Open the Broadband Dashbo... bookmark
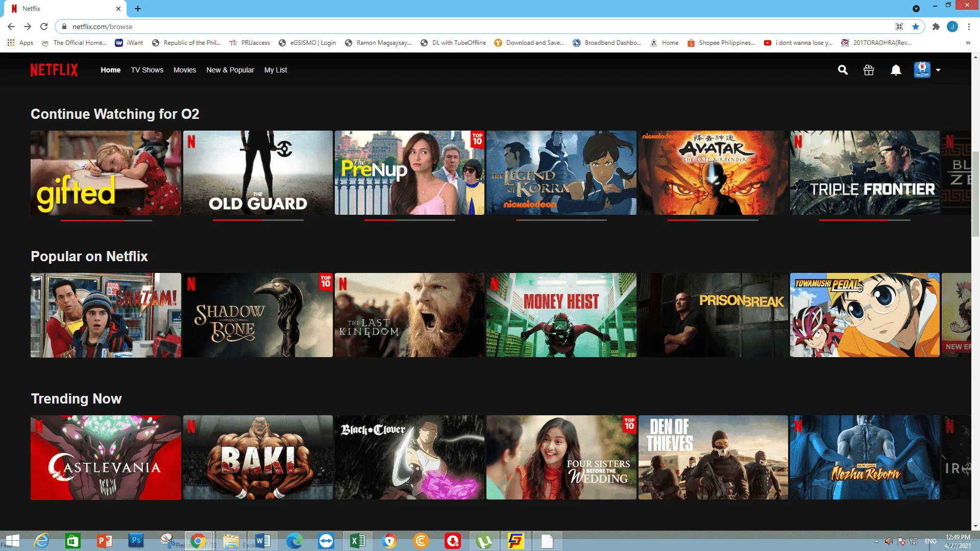This screenshot has height=551, width=980. tap(607, 43)
